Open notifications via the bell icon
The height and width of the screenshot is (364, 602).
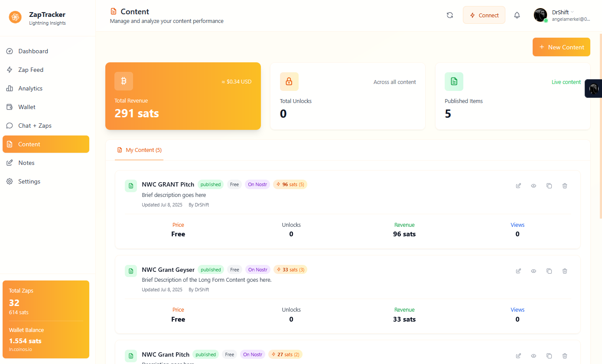click(517, 15)
